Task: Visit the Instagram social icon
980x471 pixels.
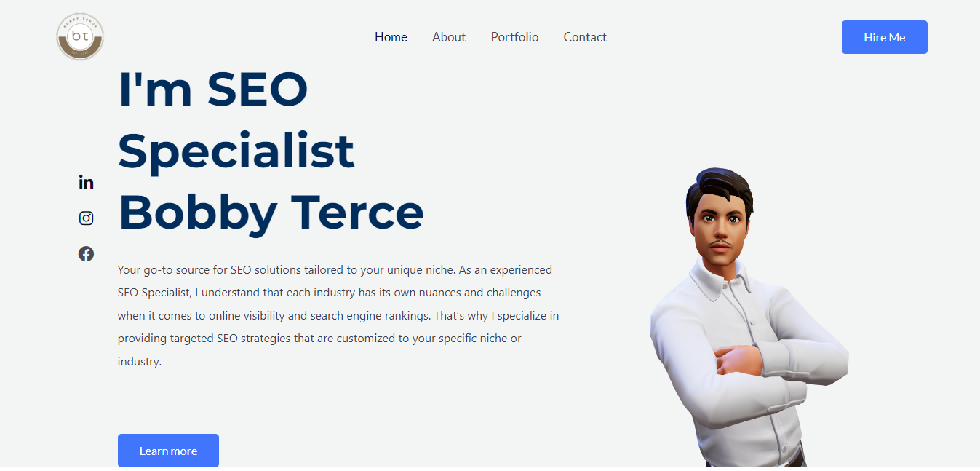Action: (86, 218)
